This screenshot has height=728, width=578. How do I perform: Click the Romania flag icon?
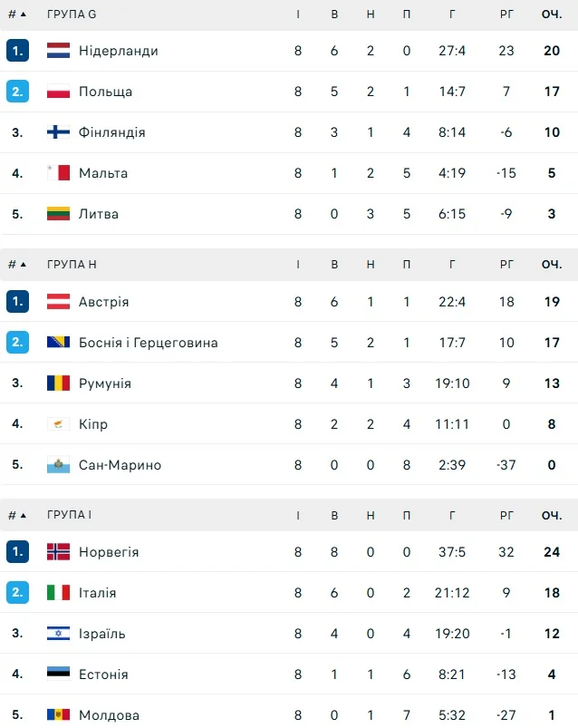[x=58, y=383]
